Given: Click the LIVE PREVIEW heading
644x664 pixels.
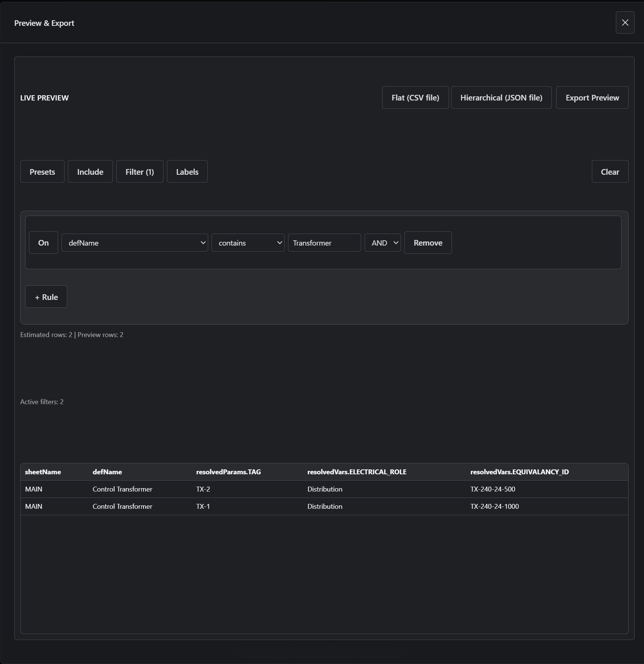Looking at the screenshot, I should point(44,98).
